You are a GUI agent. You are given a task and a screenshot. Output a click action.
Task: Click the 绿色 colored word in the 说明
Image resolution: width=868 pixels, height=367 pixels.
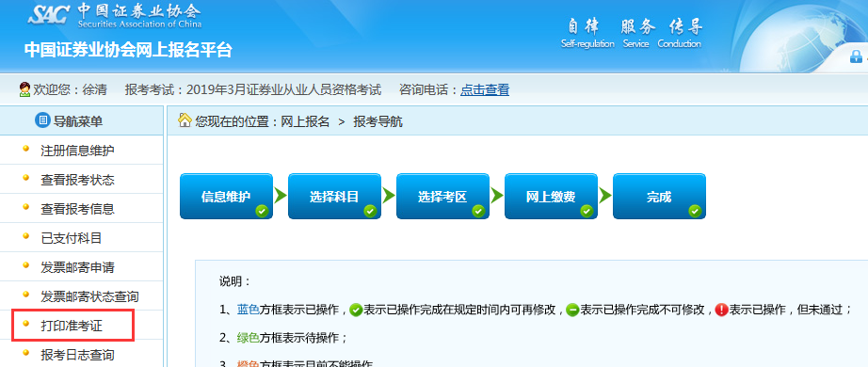(248, 338)
